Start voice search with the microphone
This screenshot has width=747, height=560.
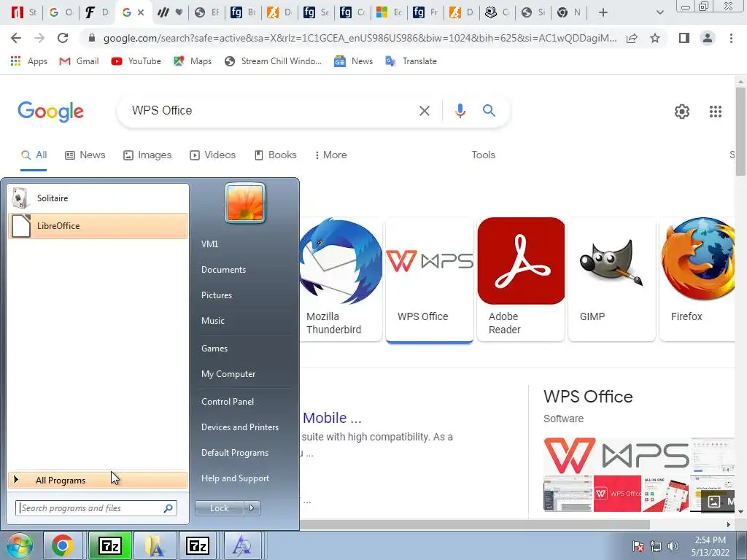(460, 111)
